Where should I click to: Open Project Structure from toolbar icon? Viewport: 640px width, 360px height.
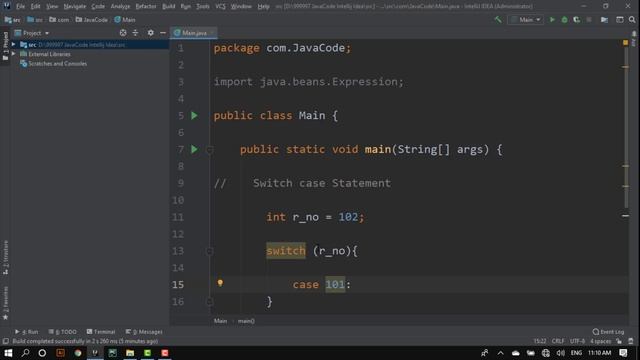point(604,20)
